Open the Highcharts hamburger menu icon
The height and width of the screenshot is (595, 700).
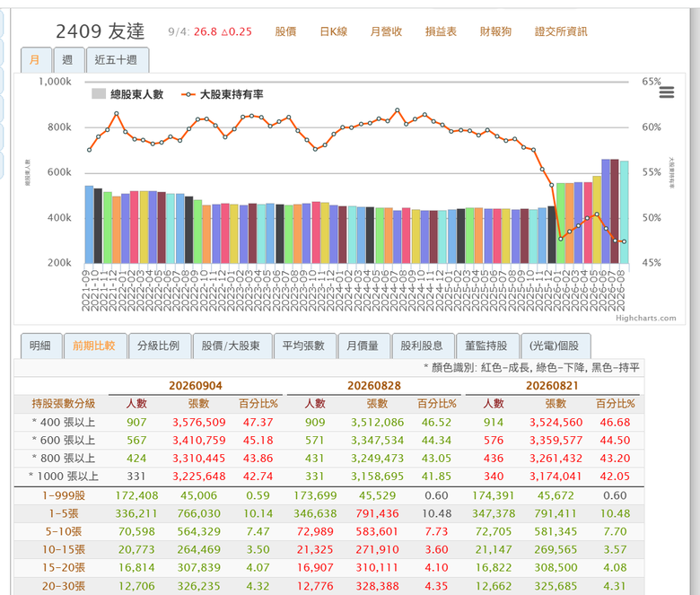pos(667,92)
